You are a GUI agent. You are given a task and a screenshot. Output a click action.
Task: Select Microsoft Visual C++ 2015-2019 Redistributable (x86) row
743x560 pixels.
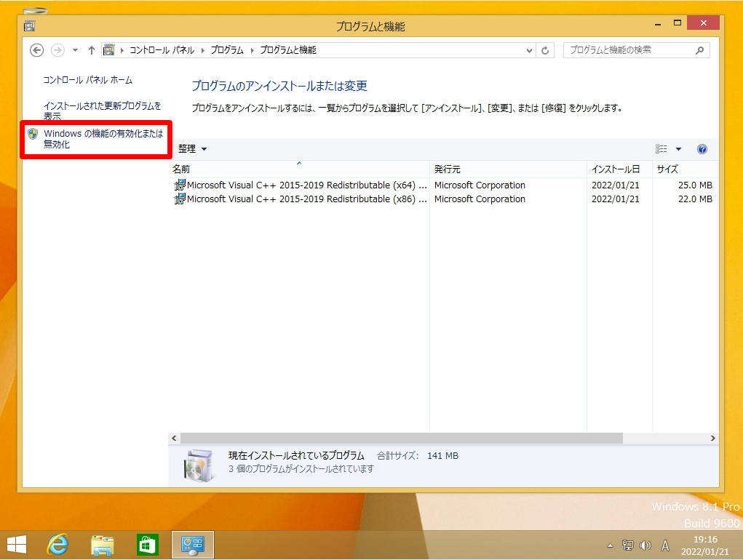[443, 199]
